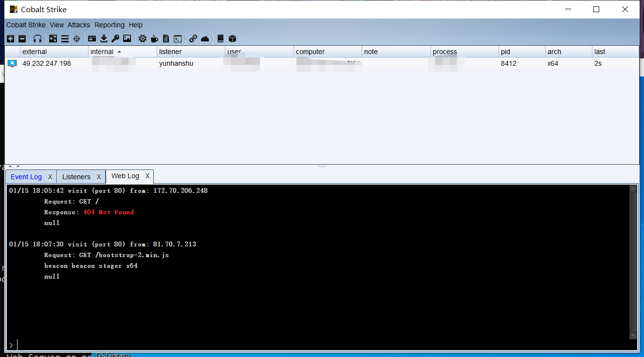644x357 pixels.
Task: Click the beacon stager x64 log line
Action: click(91, 265)
